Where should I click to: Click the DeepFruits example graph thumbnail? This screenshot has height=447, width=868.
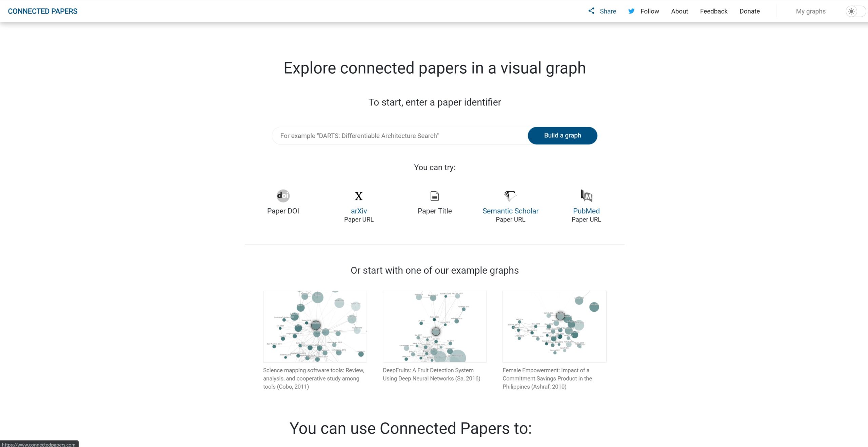pyautogui.click(x=434, y=326)
